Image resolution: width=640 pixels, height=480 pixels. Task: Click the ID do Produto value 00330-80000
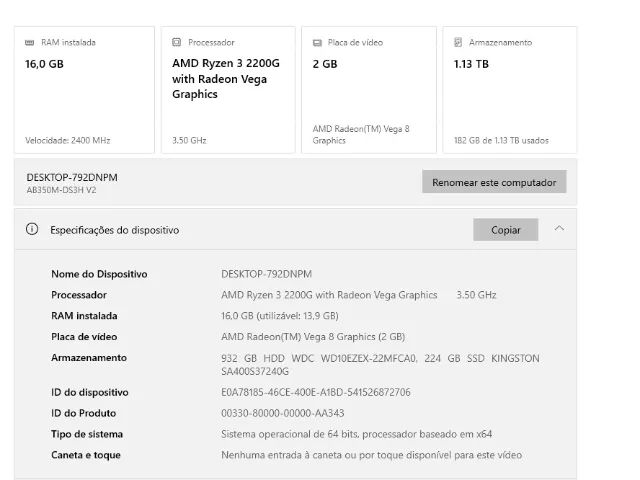(282, 413)
